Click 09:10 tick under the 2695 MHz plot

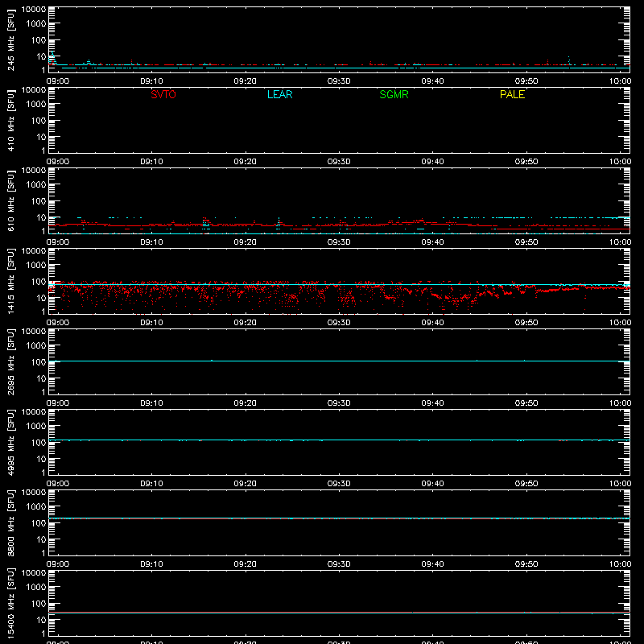pos(151,403)
